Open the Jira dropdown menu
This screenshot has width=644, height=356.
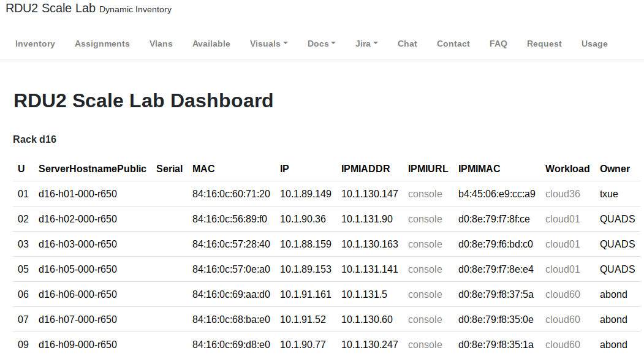[366, 44]
